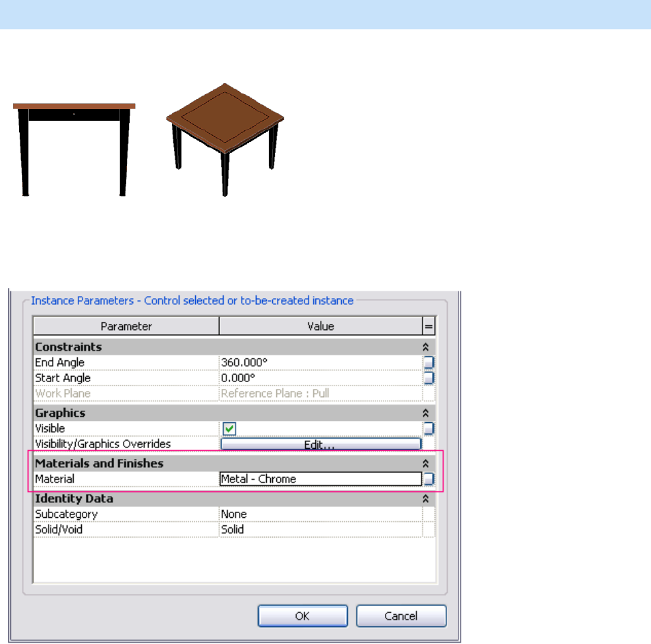
Task: Edit the Material value field
Action: point(321,479)
